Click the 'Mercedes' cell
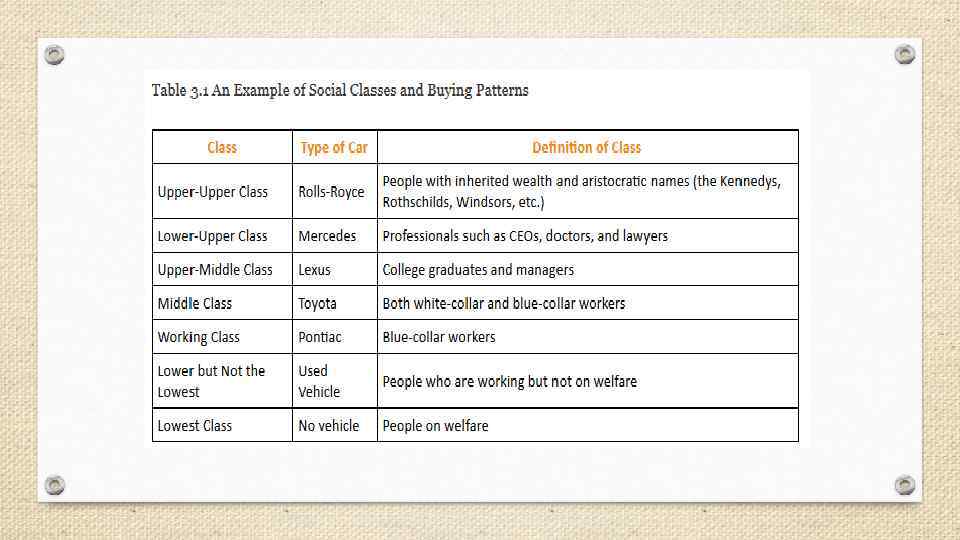This screenshot has width=960, height=540. point(327,236)
